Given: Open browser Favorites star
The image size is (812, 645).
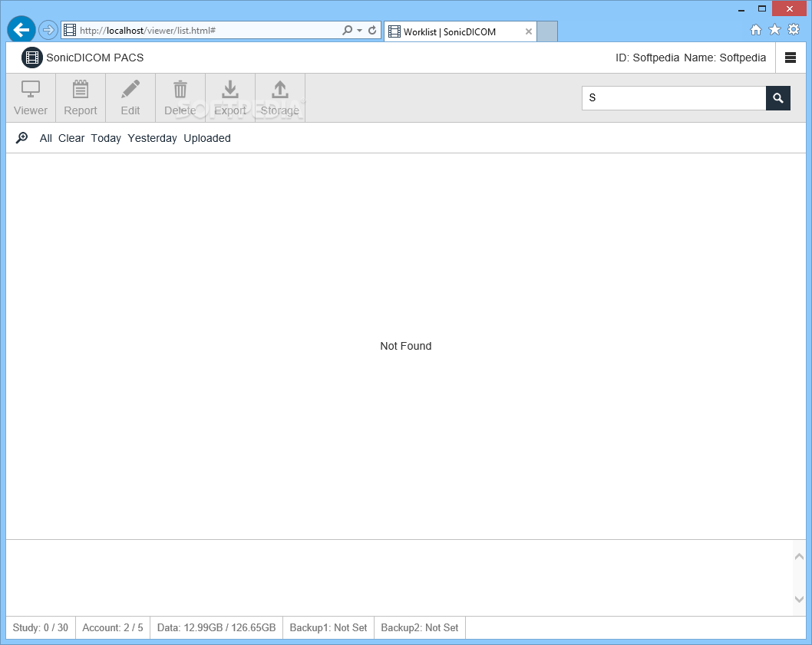Looking at the screenshot, I should click(774, 29).
